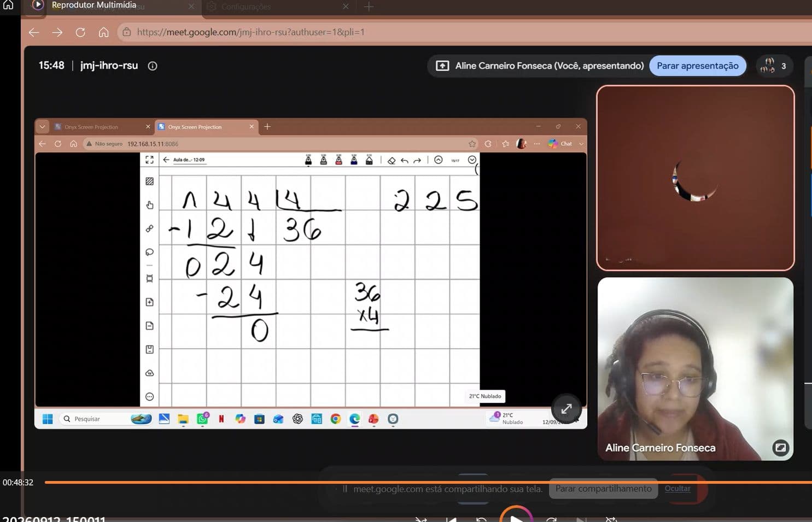Choose the lasso selection tool in Onyx sidebar
The image size is (812, 522).
point(149,252)
